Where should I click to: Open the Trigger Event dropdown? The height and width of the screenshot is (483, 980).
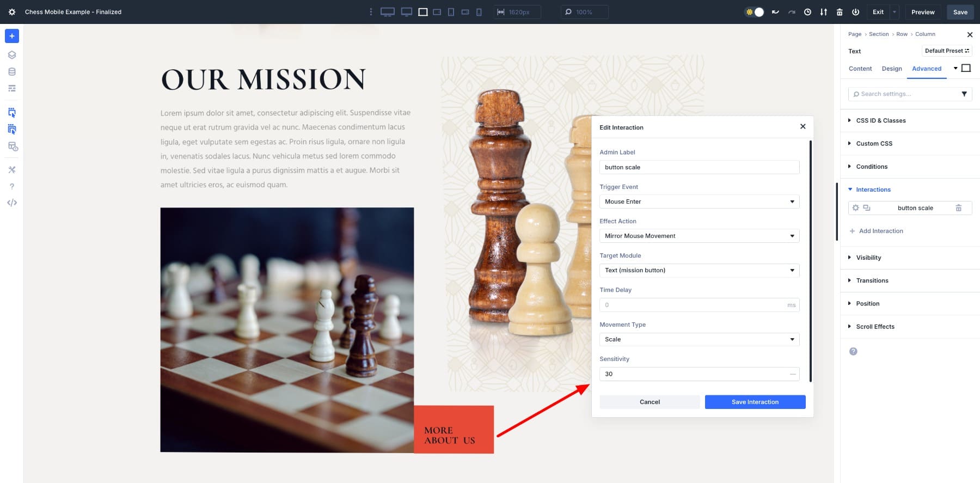699,201
